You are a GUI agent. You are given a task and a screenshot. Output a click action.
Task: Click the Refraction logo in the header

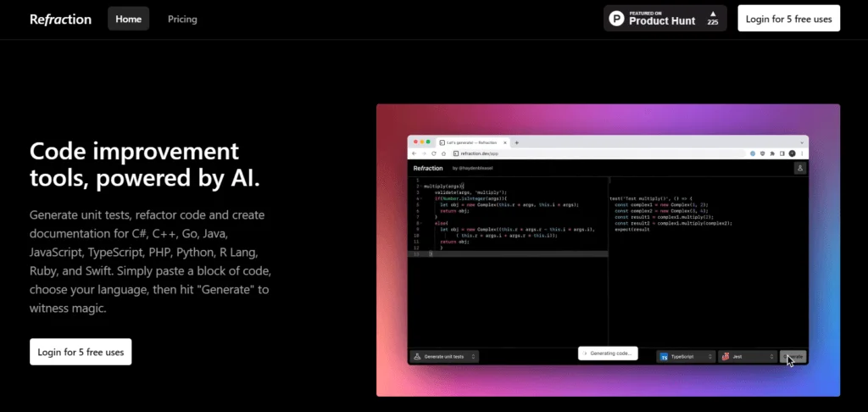(60, 19)
